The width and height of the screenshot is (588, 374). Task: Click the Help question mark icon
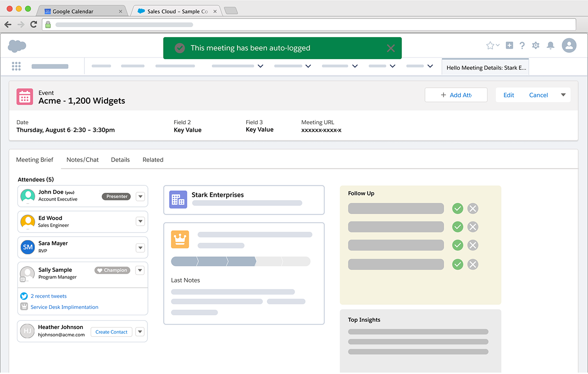[x=522, y=45]
